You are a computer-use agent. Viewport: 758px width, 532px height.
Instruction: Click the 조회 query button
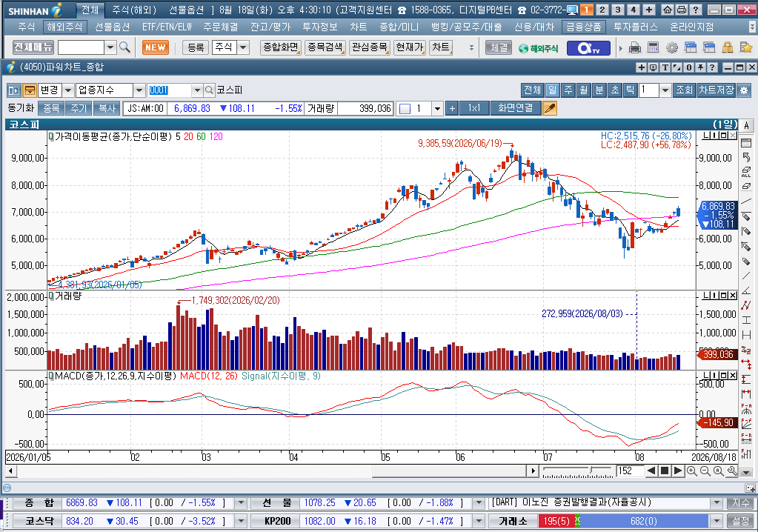(684, 90)
